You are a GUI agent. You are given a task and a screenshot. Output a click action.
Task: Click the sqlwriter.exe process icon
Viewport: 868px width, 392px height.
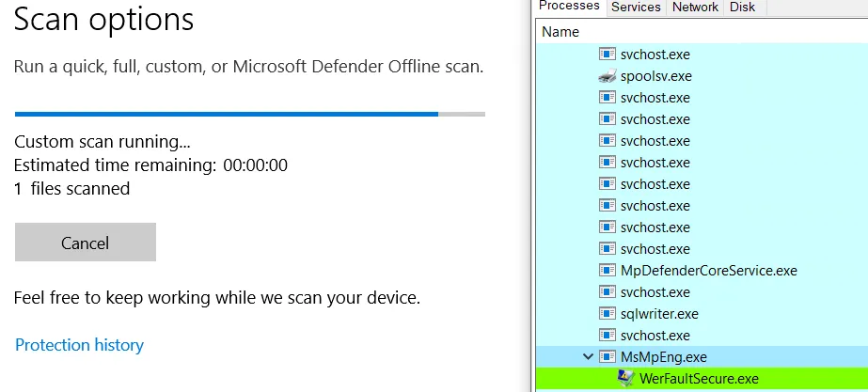pyautogui.click(x=607, y=314)
